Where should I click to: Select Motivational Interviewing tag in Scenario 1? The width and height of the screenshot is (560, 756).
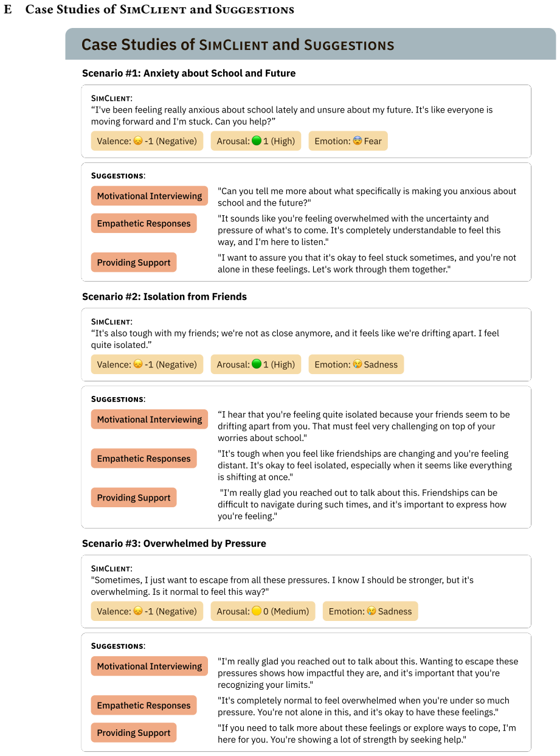coord(150,196)
